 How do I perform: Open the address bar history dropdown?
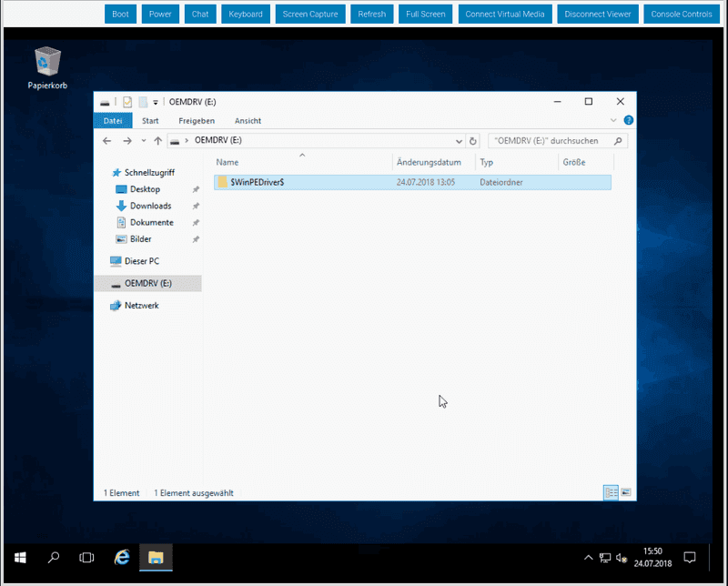pos(460,141)
